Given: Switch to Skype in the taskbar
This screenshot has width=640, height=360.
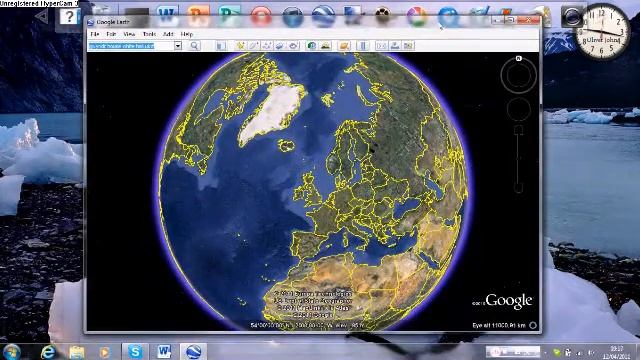Looking at the screenshot, I should tap(135, 351).
